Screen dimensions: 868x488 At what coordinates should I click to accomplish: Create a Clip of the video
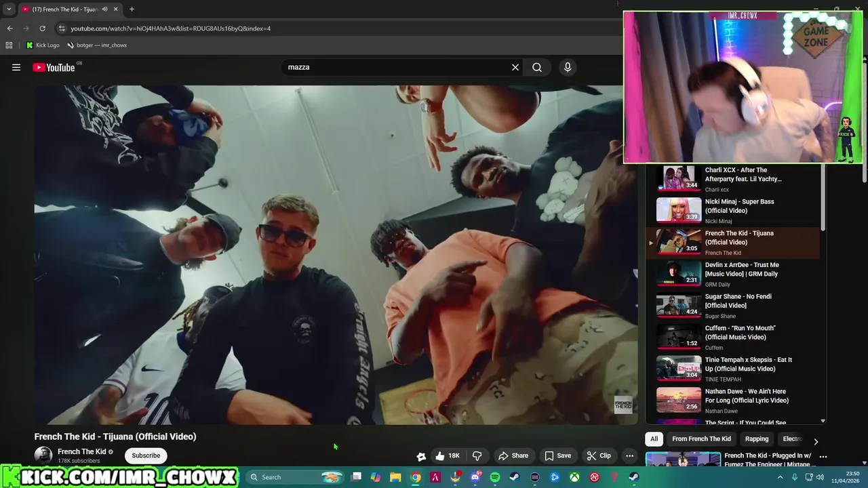pos(599,455)
